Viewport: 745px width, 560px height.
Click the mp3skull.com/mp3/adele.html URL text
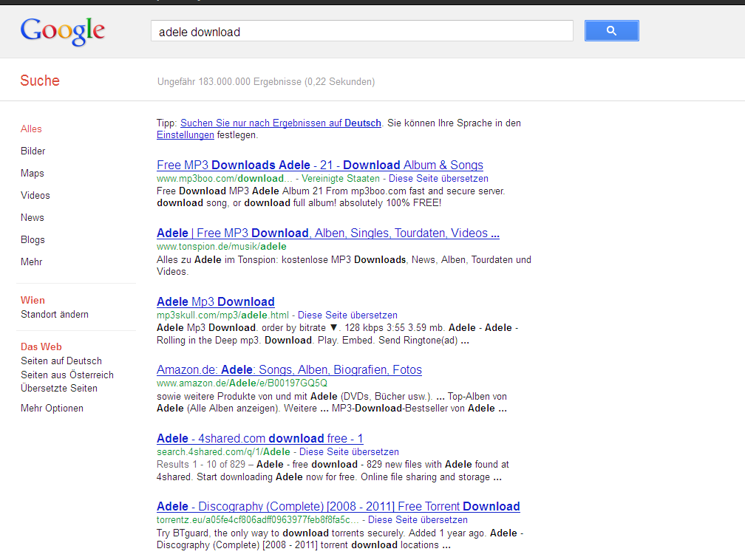pyautogui.click(x=223, y=315)
